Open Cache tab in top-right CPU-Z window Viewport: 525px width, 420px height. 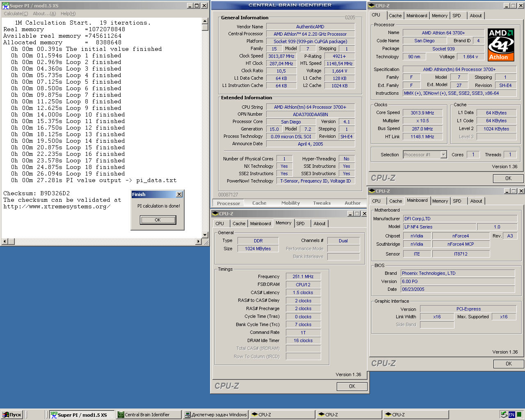click(395, 16)
